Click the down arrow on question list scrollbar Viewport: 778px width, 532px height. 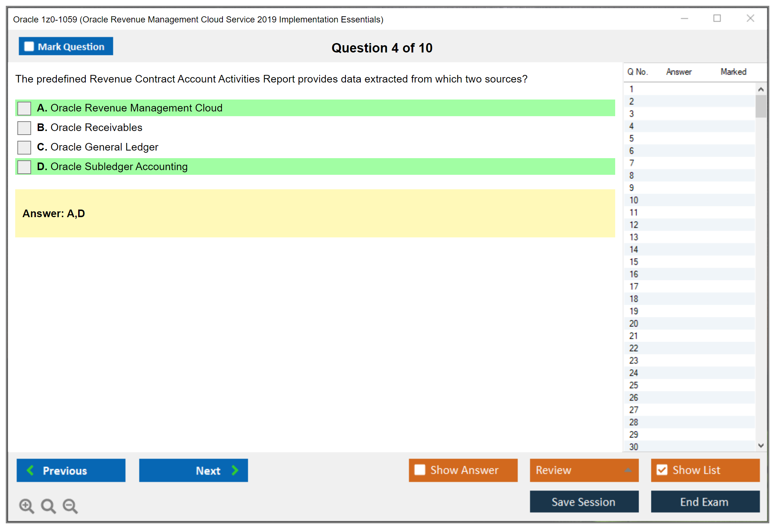pyautogui.click(x=761, y=446)
